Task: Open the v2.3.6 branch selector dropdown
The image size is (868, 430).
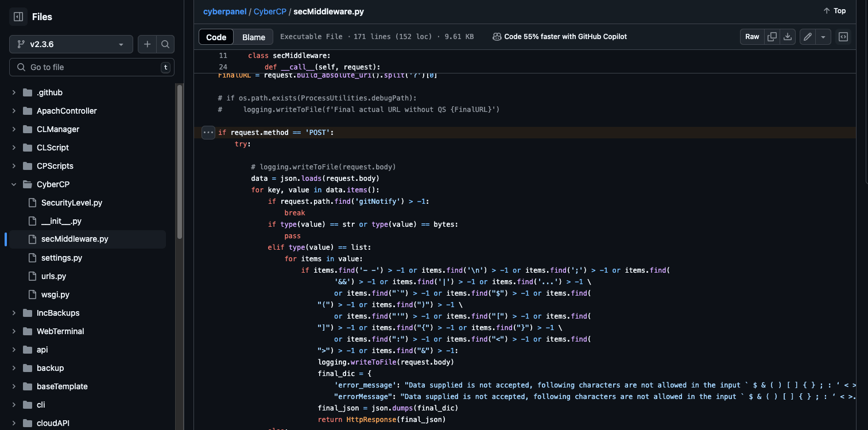Action: 71,44
